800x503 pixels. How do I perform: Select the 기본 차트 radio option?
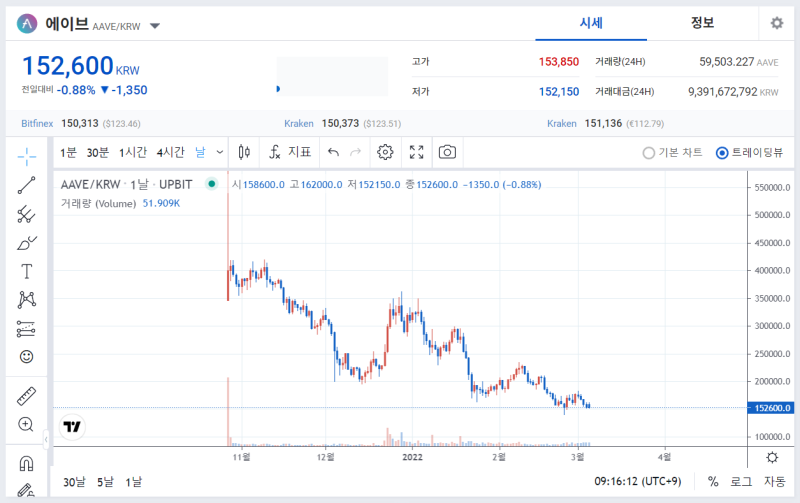pyautogui.click(x=672, y=153)
